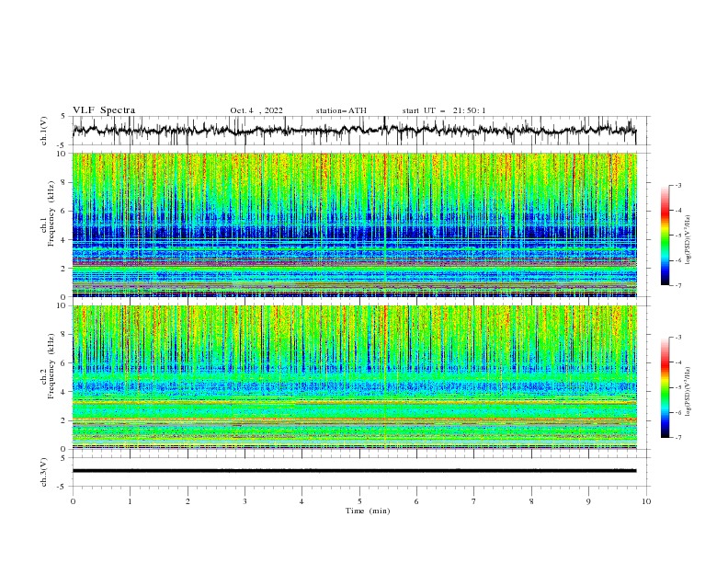
Task: Click the "6" tick on the time axis
Action: (x=416, y=501)
